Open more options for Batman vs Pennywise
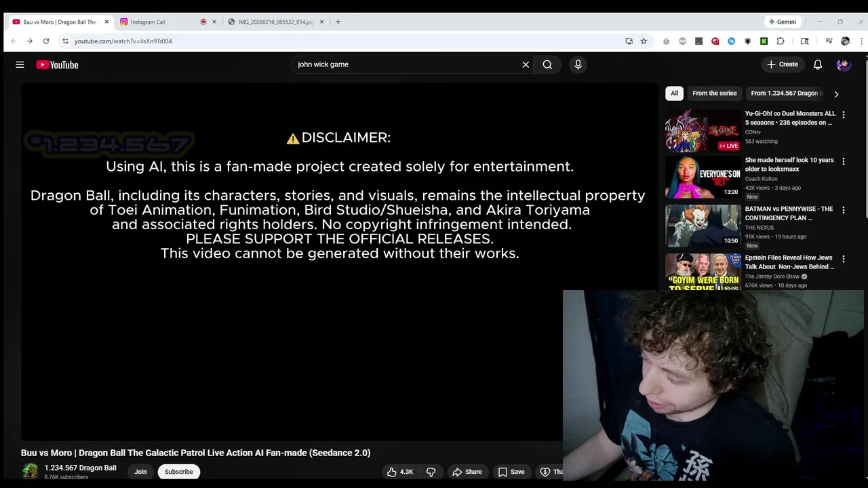 point(844,210)
